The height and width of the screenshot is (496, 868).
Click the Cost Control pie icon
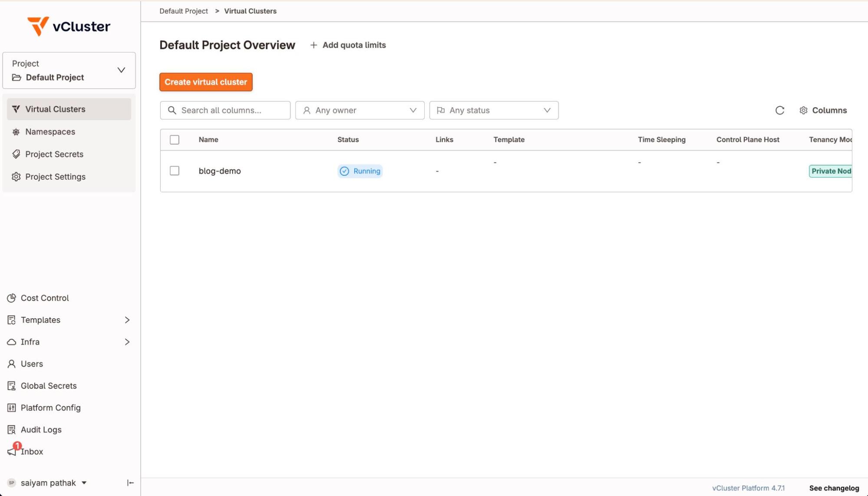pos(12,298)
